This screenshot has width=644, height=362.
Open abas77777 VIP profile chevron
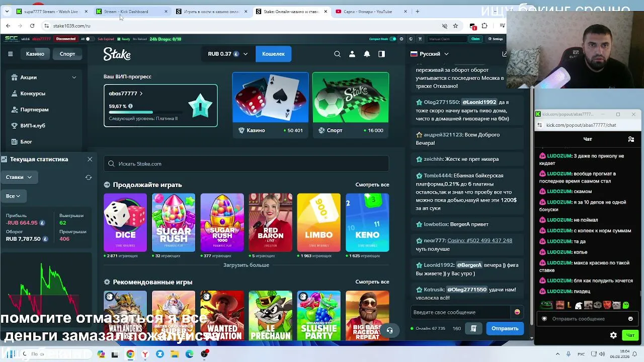pos(141,94)
